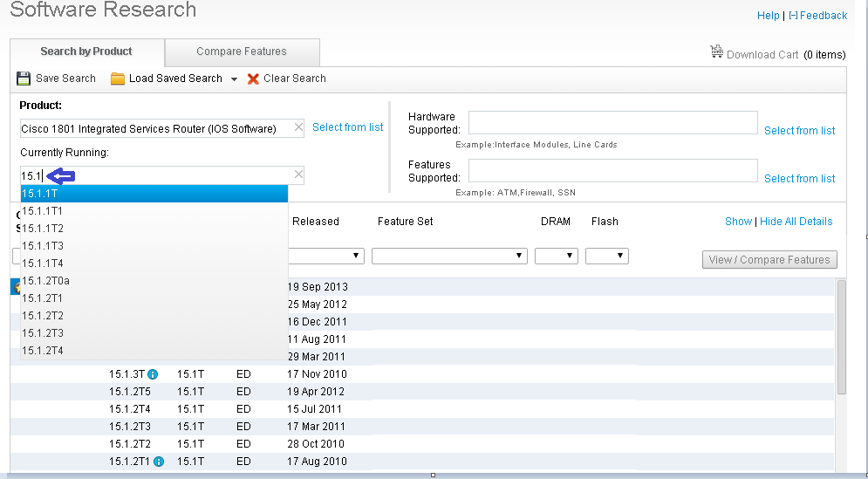Click Clear Search label
This screenshot has width=868, height=479.
pos(295,79)
